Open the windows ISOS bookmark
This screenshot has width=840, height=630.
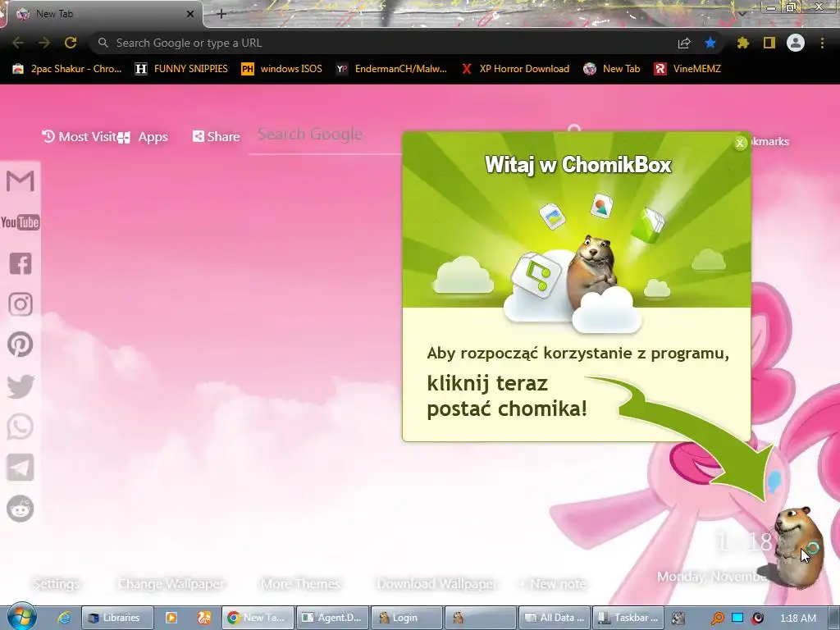coord(282,69)
